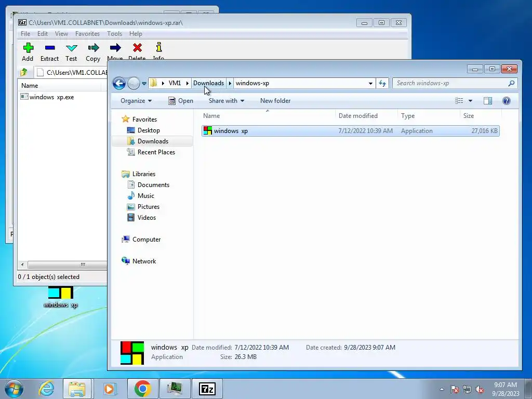532x399 pixels.
Task: Open recent pages dropdown arrow
Action: (x=144, y=83)
